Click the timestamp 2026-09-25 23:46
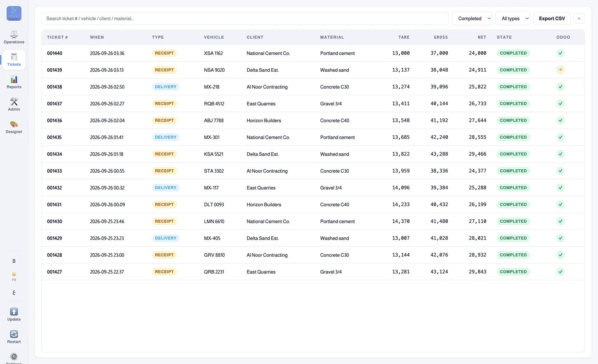The image size is (598, 364). (x=107, y=221)
